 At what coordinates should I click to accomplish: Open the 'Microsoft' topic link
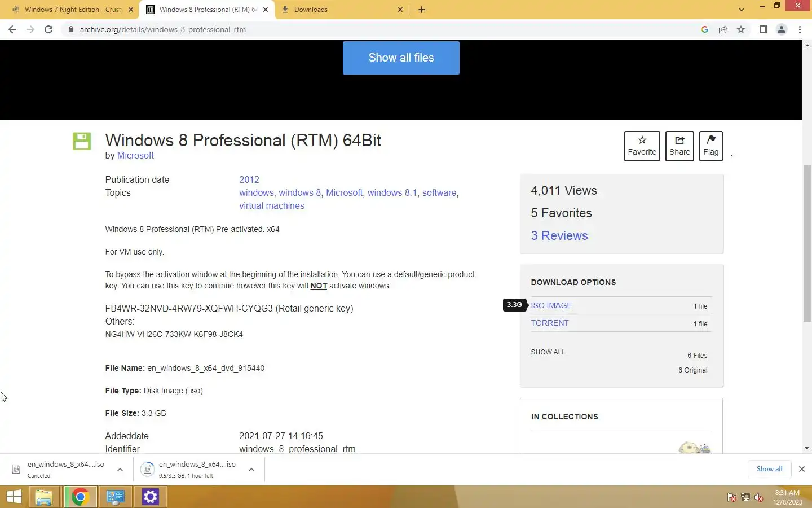click(x=344, y=192)
